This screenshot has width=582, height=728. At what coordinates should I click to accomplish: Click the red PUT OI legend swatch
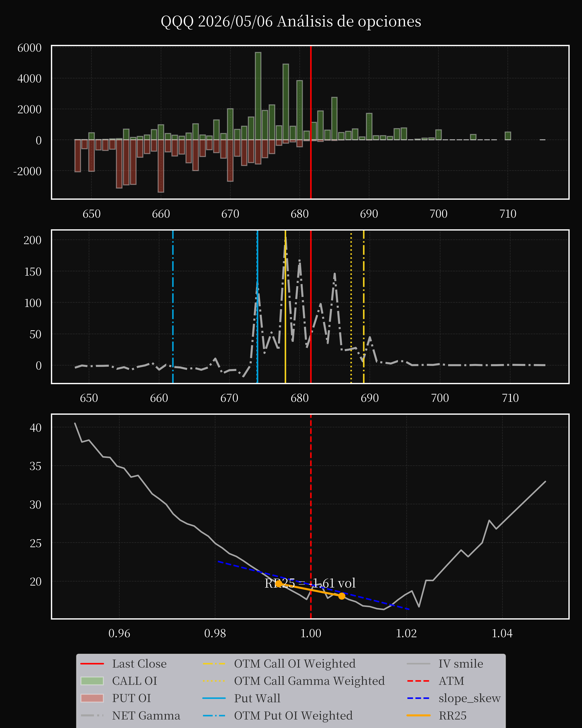tap(92, 698)
